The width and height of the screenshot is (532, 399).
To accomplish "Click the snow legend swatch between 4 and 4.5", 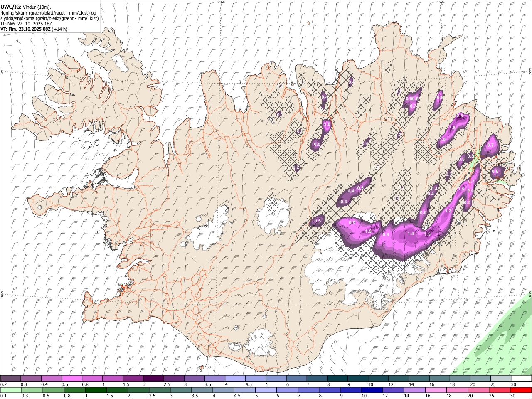I will [x=234, y=378].
